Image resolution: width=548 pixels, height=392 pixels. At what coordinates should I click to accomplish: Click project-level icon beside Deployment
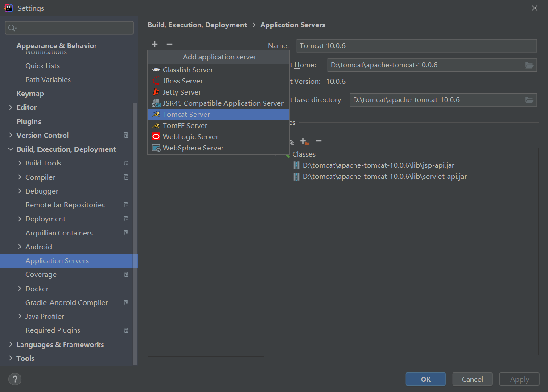tap(126, 219)
